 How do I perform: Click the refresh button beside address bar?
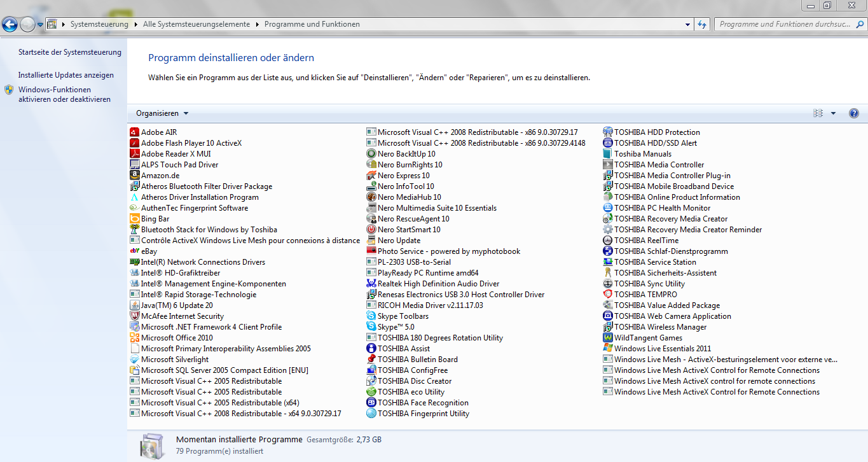click(702, 24)
